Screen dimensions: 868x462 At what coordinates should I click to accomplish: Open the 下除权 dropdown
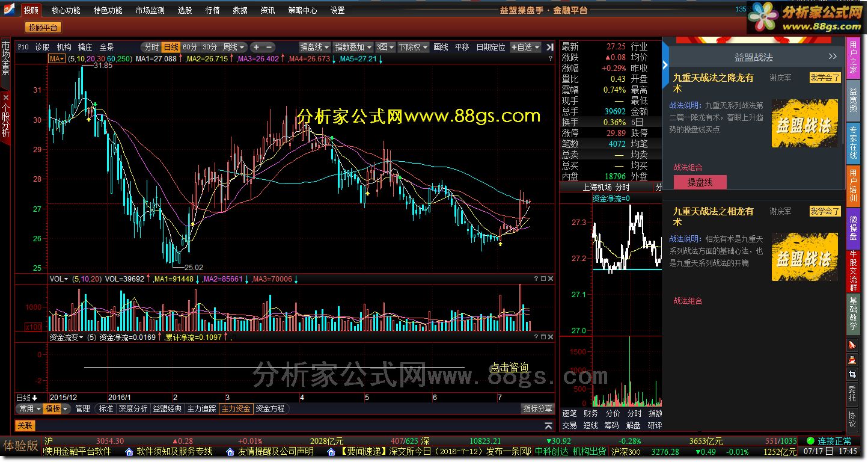(x=414, y=47)
